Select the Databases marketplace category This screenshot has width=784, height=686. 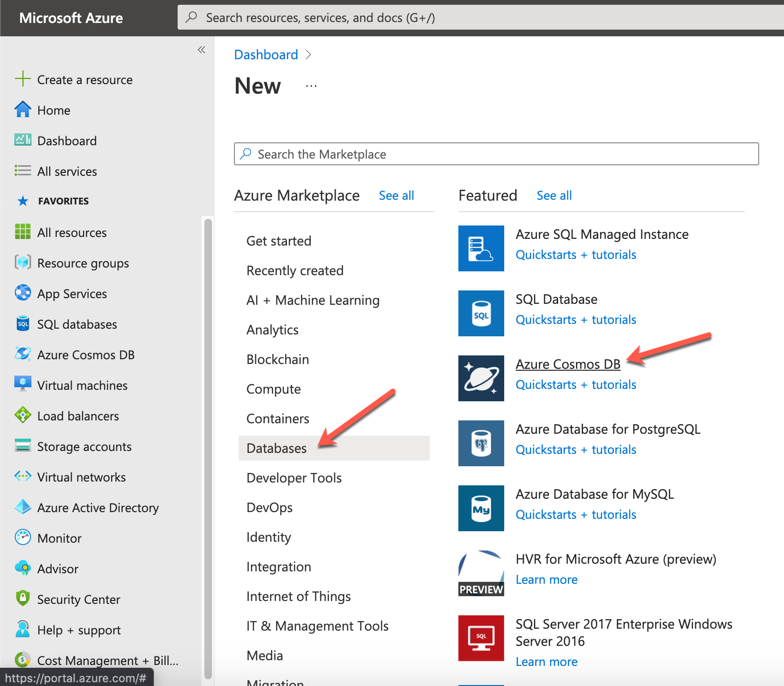(x=276, y=448)
